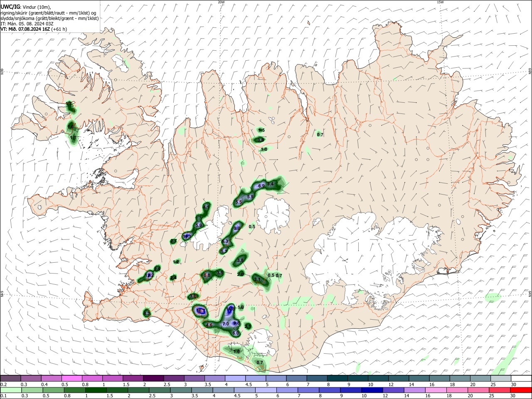Click the 4.3 precipitation value label
Screen dimensions: 532x399
click(147, 313)
